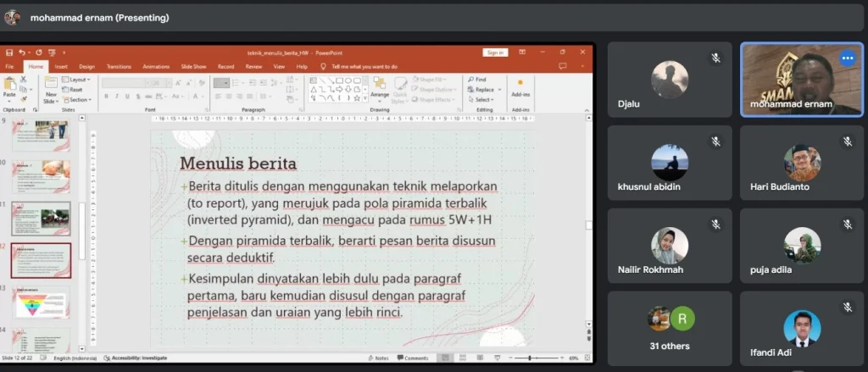Click Replace in the Editing group

[x=482, y=90]
